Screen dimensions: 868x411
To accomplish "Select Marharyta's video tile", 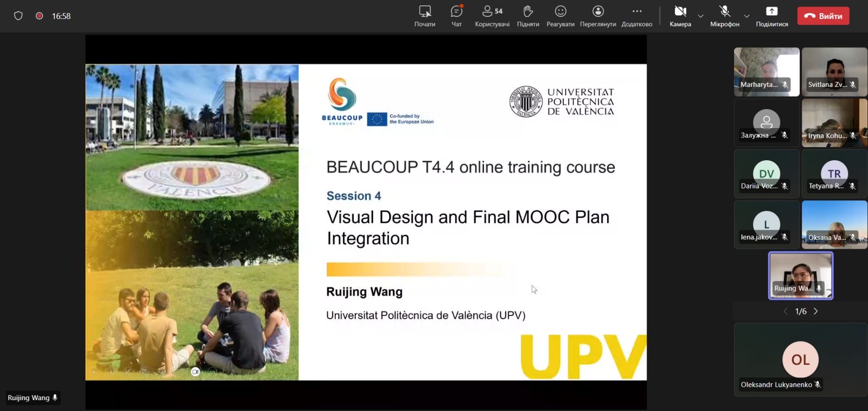I will point(767,72).
